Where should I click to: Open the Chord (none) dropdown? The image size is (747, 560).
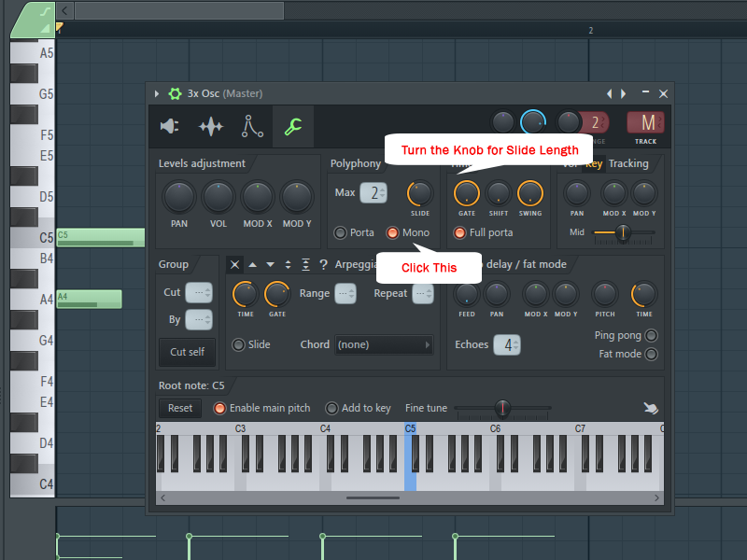pos(384,344)
